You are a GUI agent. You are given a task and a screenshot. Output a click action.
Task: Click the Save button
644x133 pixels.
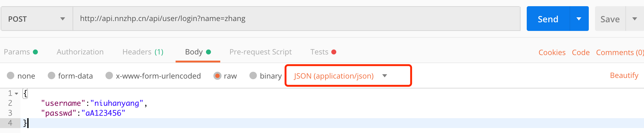[610, 19]
